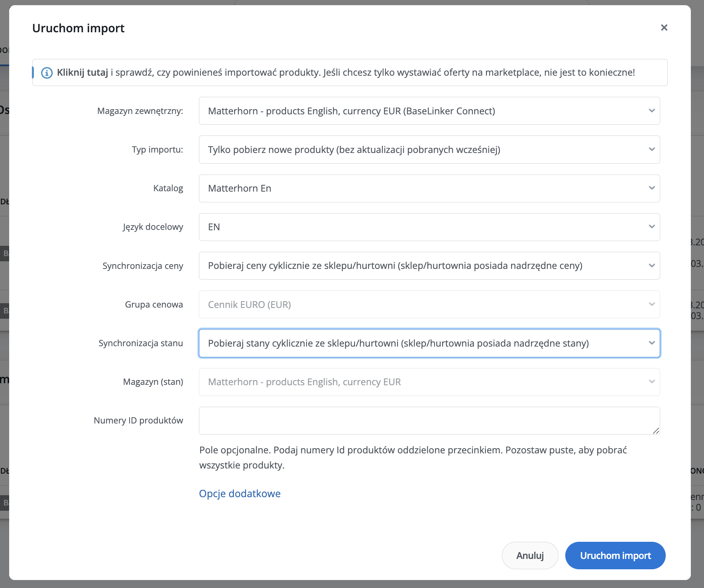Click the 'Synchronizacja stanu' label

[141, 343]
